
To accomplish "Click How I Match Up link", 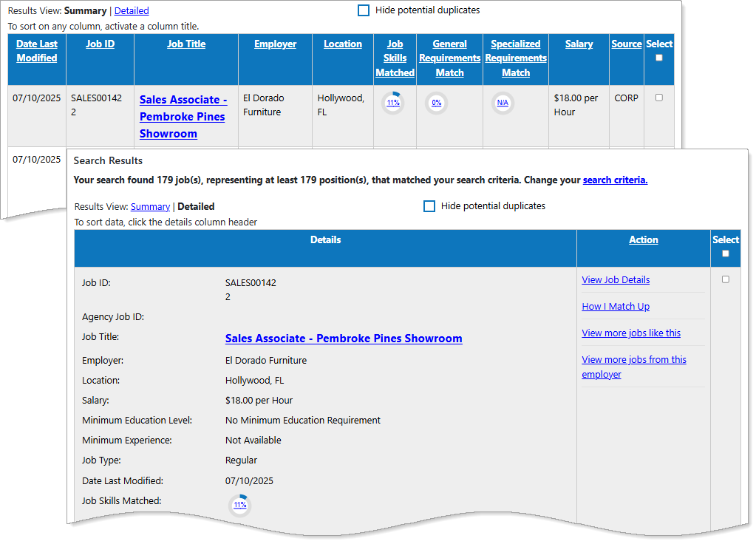I will click(616, 307).
